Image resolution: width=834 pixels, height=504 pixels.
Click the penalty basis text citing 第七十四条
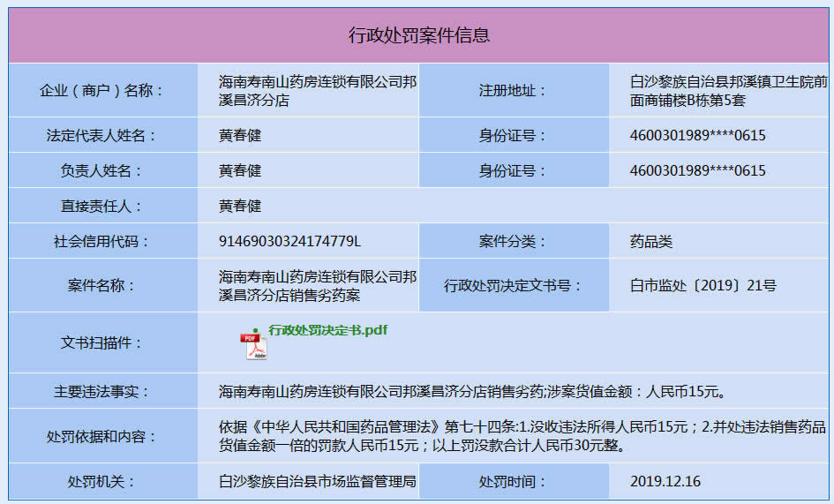[x=522, y=435]
